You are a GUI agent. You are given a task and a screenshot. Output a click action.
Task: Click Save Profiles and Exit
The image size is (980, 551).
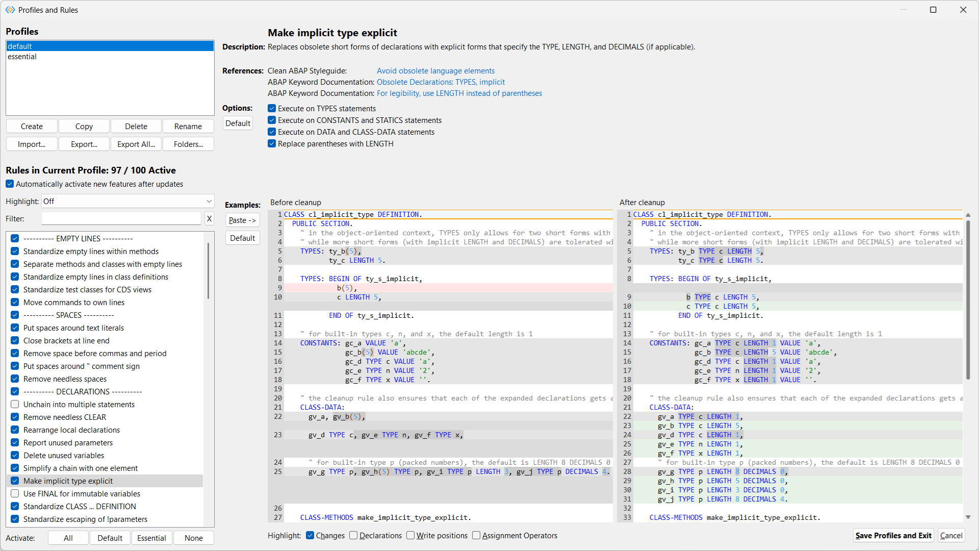893,536
